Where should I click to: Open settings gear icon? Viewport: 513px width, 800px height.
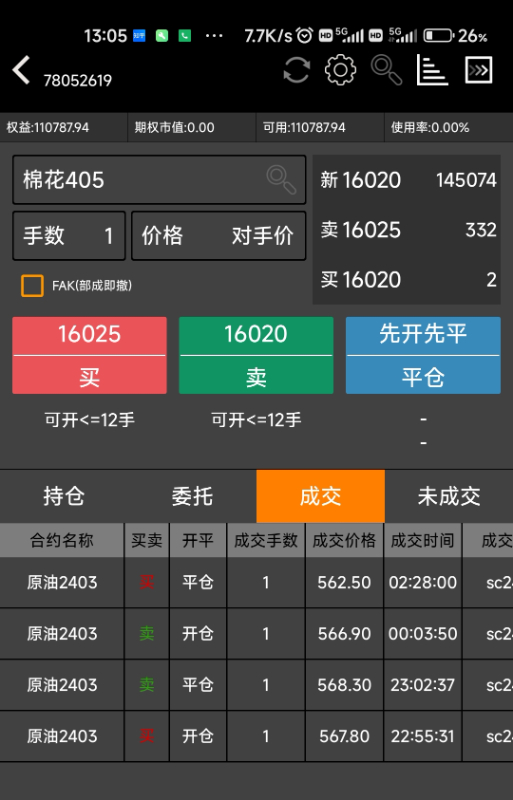coord(340,70)
